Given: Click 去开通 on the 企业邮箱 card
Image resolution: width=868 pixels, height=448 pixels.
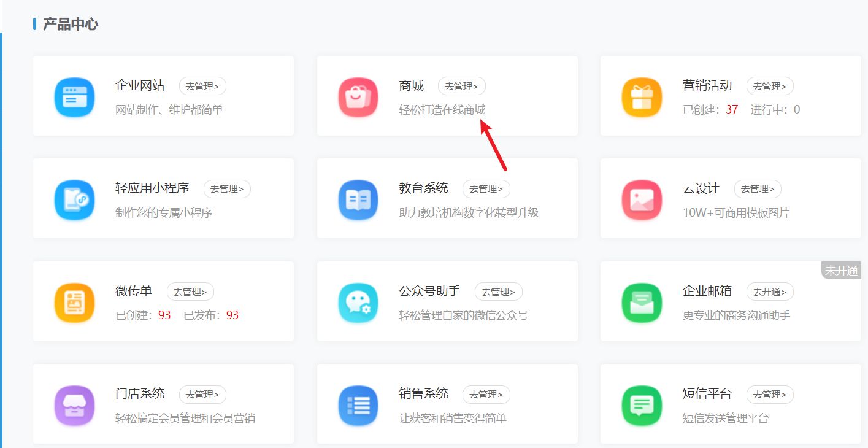Looking at the screenshot, I should [x=770, y=292].
